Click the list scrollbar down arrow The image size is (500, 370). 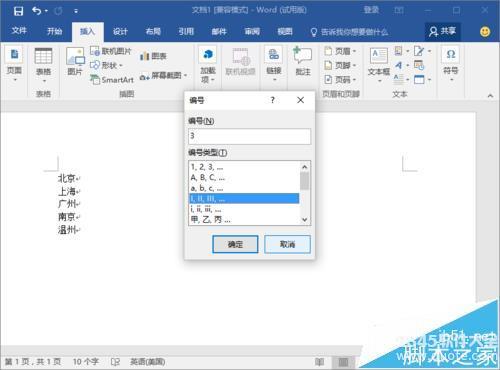click(x=304, y=219)
